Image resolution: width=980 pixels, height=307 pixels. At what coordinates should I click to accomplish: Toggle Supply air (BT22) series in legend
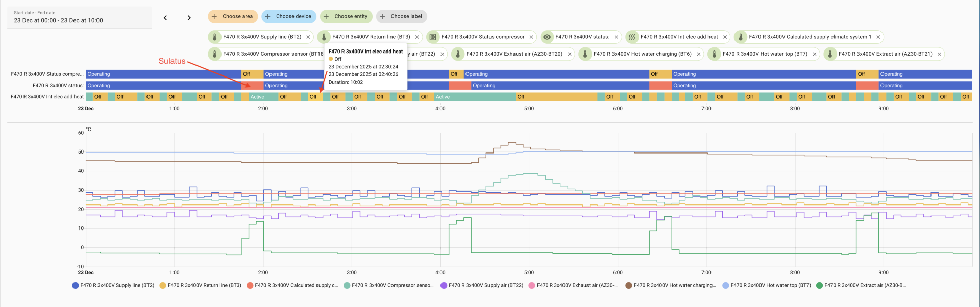[x=485, y=286]
